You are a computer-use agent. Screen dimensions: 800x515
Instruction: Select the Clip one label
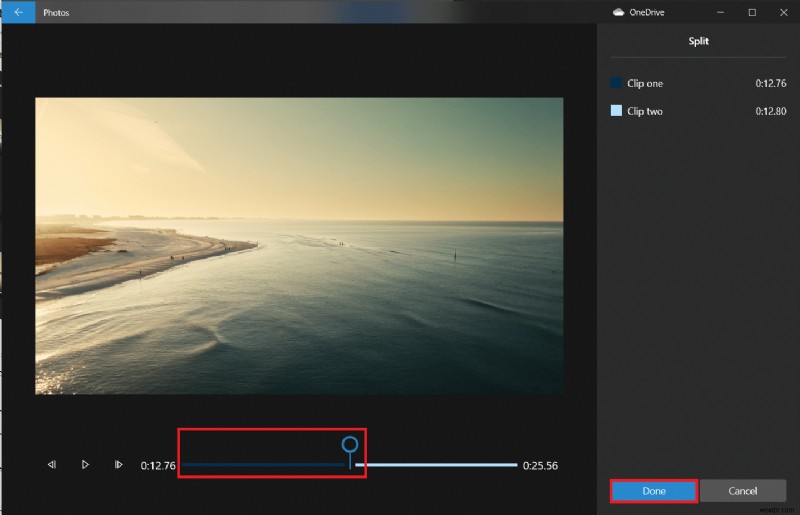pyautogui.click(x=645, y=84)
